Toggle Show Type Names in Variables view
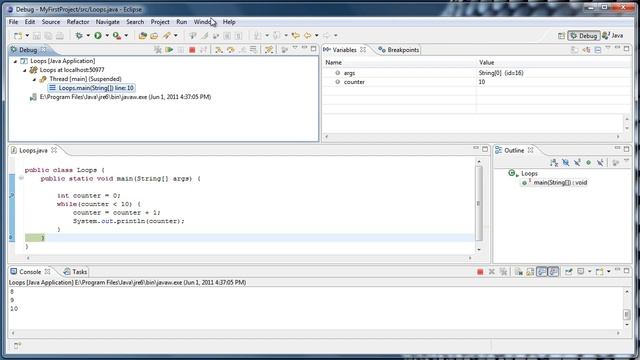The image size is (640, 360). [574, 50]
